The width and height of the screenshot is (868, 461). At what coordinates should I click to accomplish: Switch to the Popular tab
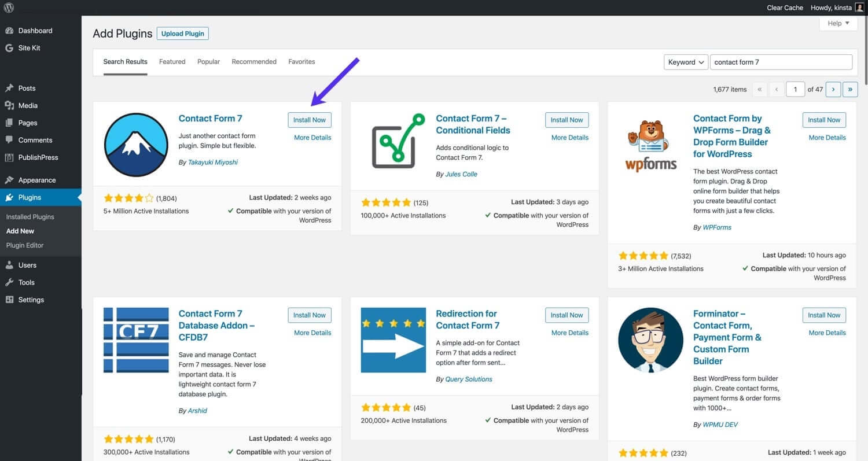point(208,62)
